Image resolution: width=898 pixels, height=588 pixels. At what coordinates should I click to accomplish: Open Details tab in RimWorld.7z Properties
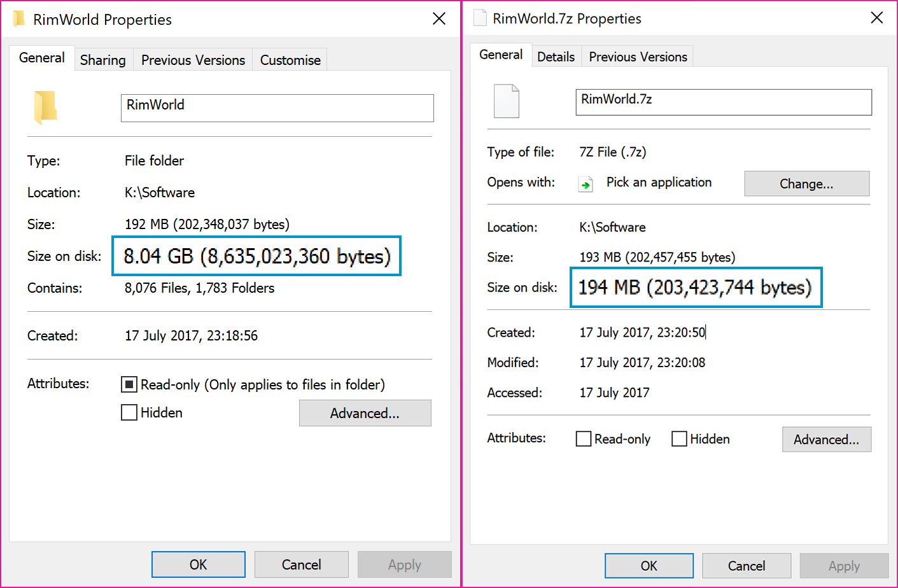[556, 57]
